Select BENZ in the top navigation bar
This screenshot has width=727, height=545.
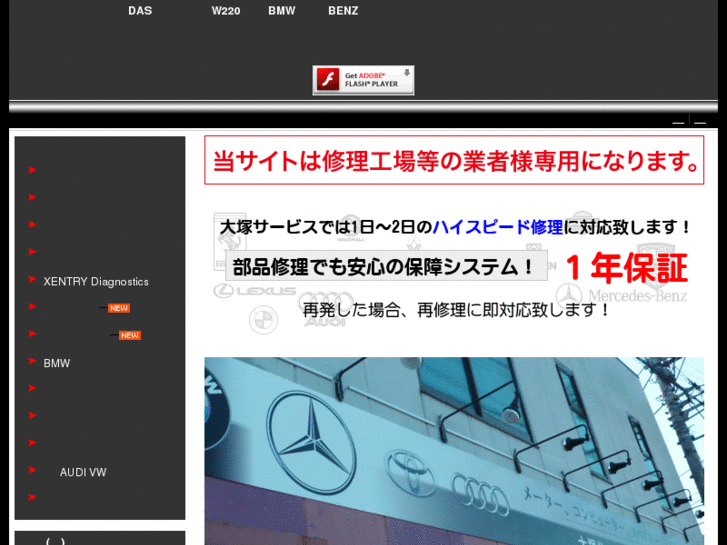coord(343,11)
